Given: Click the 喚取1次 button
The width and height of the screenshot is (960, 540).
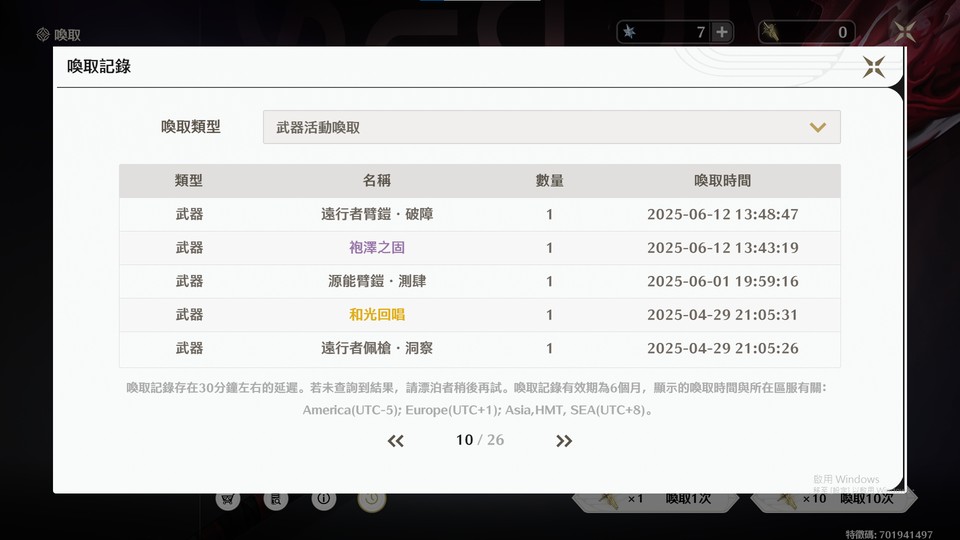Looking at the screenshot, I should coord(655,499).
